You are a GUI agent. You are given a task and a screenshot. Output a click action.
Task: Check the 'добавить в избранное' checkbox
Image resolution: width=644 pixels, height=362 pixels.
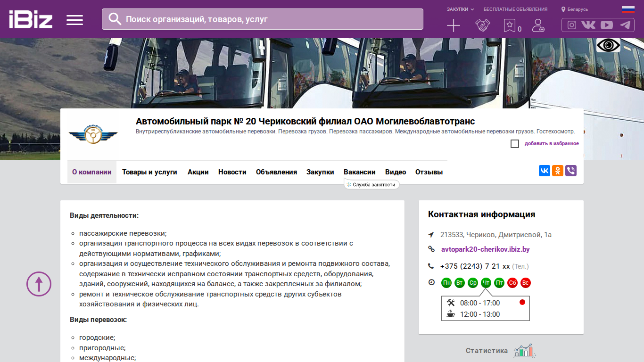(515, 144)
